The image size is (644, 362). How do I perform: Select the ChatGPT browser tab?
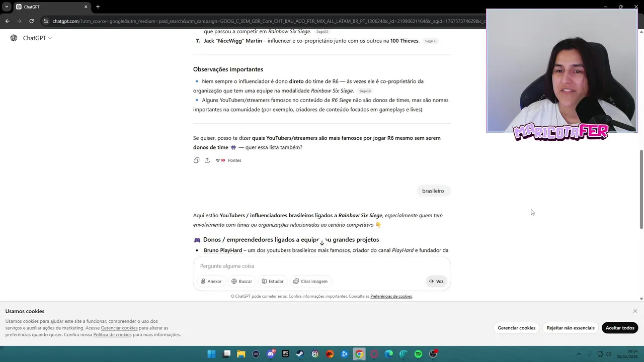point(51,7)
